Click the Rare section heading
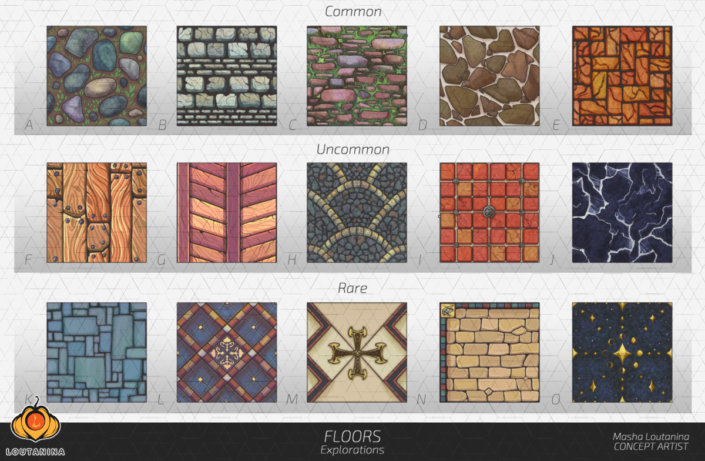 pyautogui.click(x=352, y=288)
